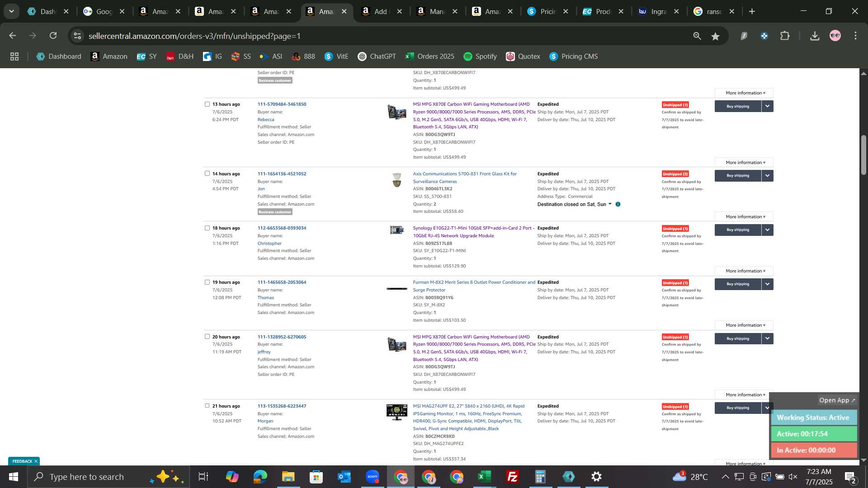
Task: Open File Explorer from the taskbar
Action: pos(288,477)
